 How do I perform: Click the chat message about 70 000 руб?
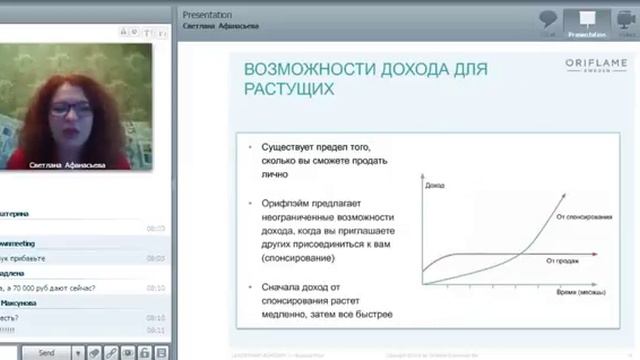(48, 288)
